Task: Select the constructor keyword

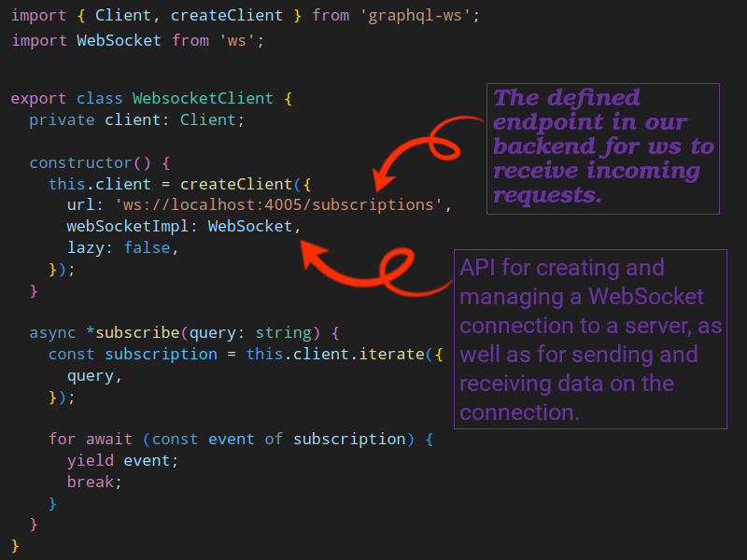Action: point(80,162)
